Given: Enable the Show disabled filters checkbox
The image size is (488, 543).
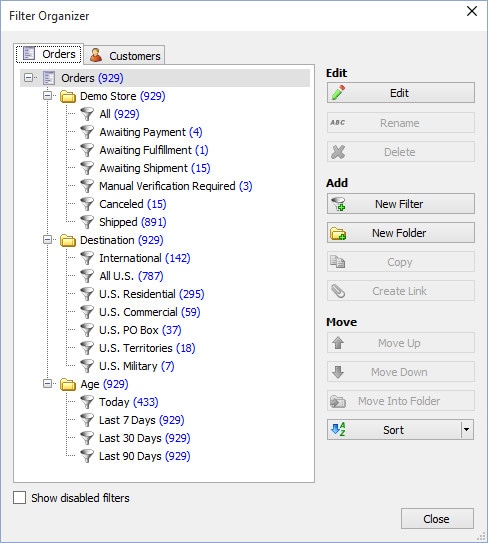Looking at the screenshot, I should (x=19, y=498).
